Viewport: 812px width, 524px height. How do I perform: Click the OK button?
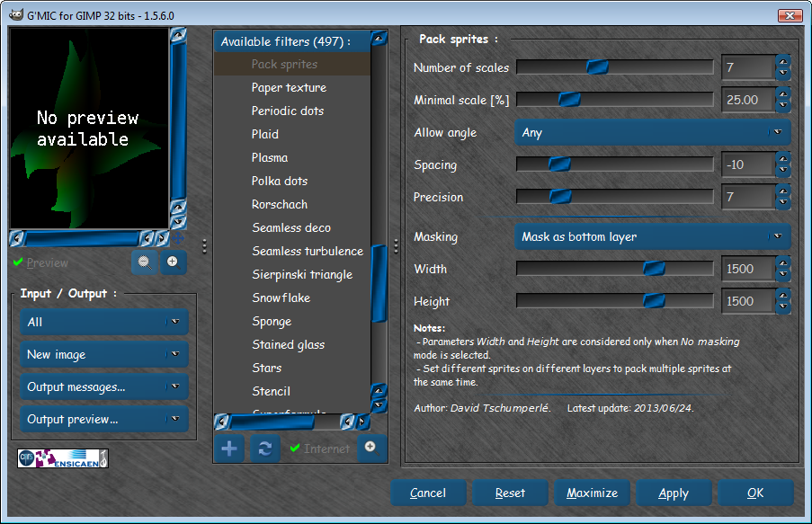pyautogui.click(x=755, y=493)
